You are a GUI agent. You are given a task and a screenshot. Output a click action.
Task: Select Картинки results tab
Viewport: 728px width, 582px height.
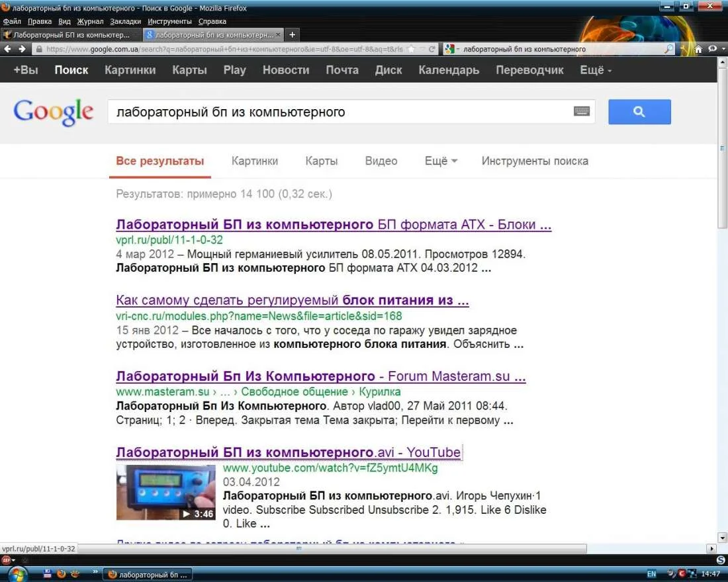(254, 161)
